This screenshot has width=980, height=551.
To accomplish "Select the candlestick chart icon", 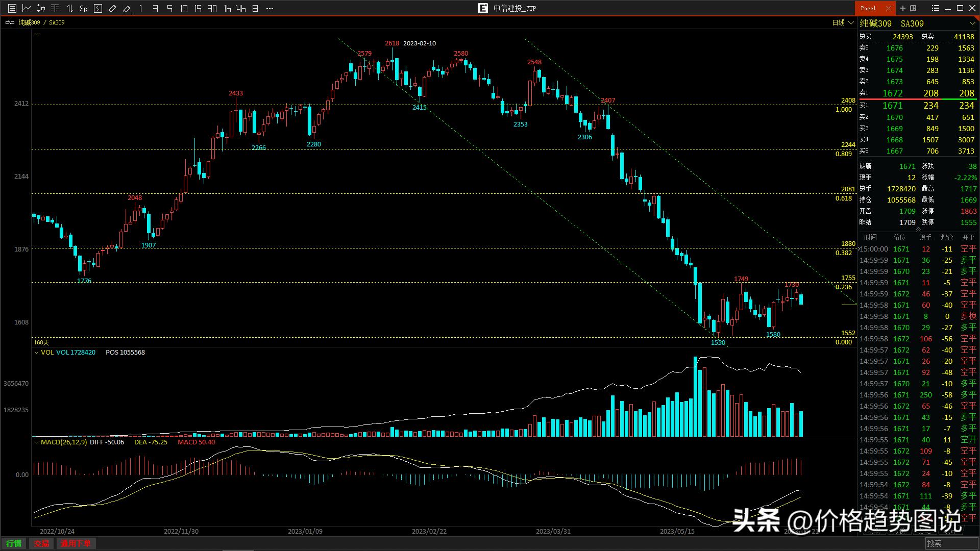I will pos(41,8).
